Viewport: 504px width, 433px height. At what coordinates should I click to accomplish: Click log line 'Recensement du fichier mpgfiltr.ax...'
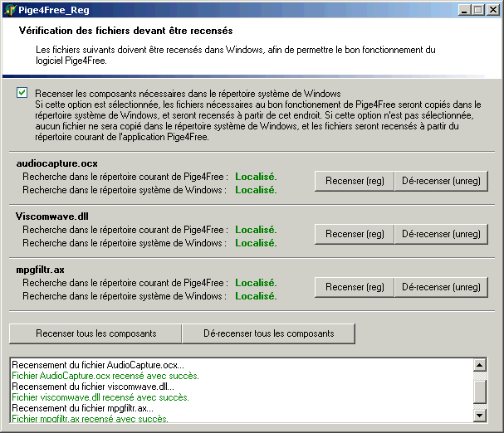click(82, 408)
